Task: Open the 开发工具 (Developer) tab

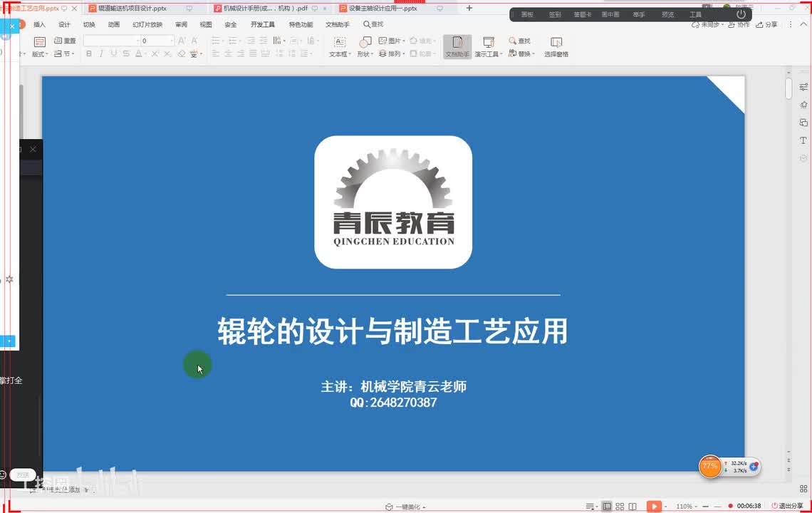Action: [263, 24]
